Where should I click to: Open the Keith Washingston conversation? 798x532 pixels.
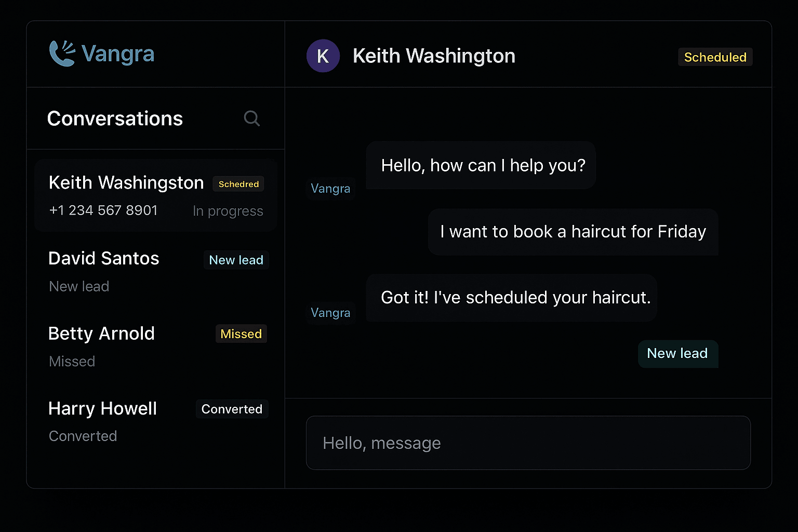155,195
